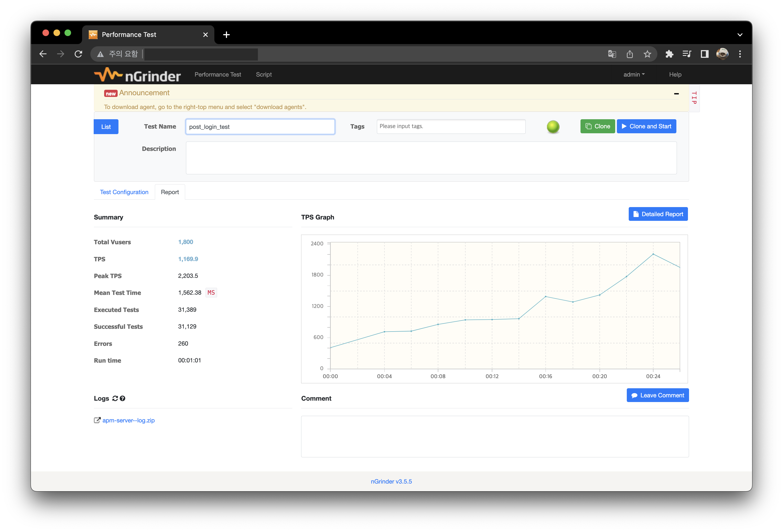Click the browser reload page icon
This screenshot has width=783, height=532.
click(79, 54)
